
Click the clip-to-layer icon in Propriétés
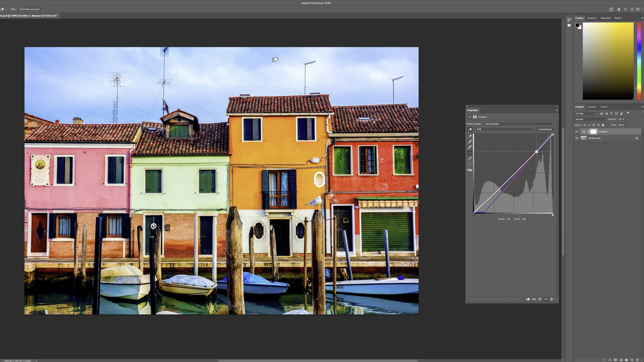528,299
